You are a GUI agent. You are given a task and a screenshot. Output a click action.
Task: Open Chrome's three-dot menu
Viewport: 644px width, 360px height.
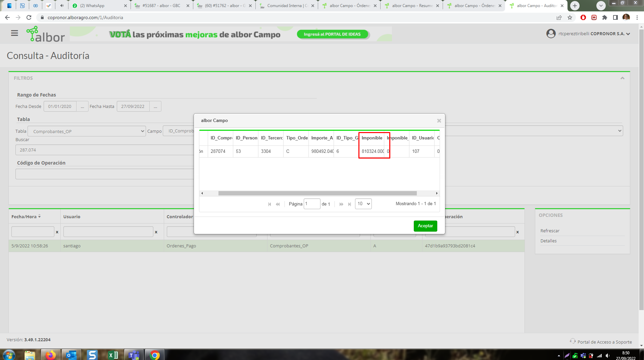point(637,17)
